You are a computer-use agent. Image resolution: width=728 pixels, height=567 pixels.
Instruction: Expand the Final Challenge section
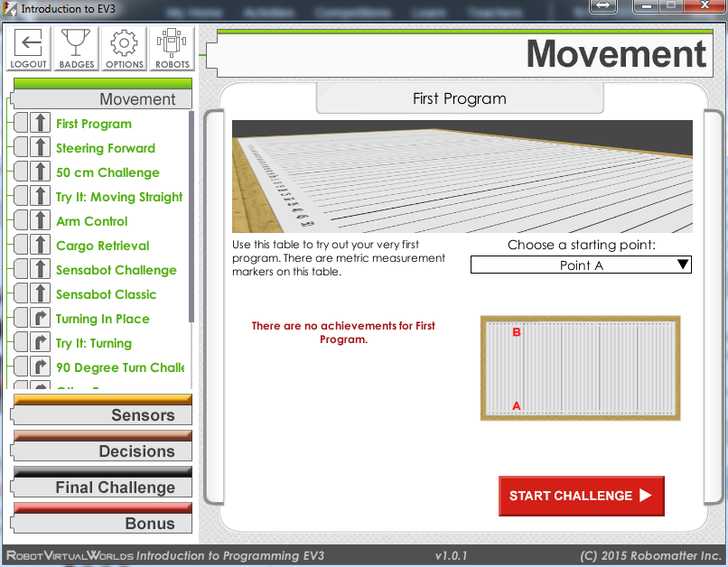103,482
